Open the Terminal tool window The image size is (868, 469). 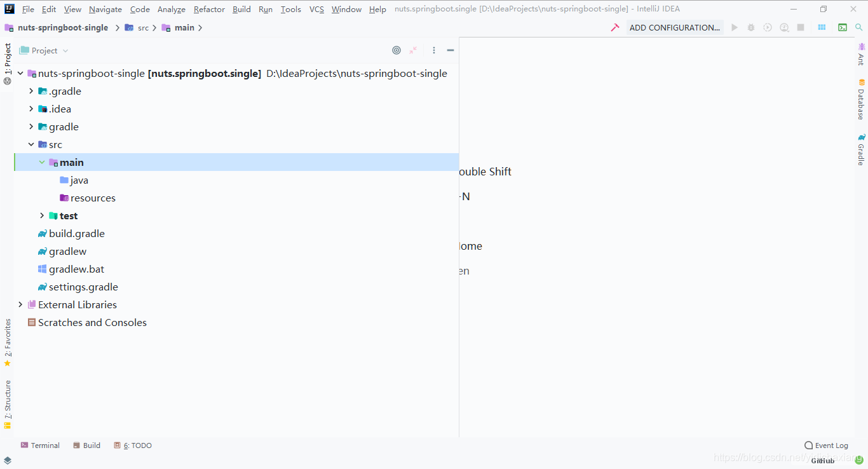click(x=40, y=445)
